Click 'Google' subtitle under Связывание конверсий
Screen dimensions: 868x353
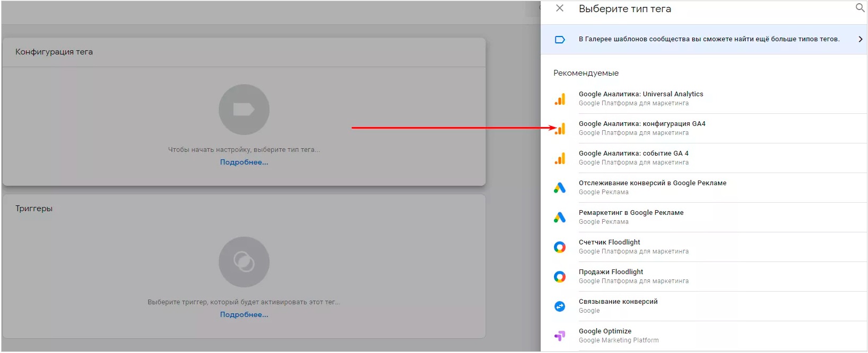point(589,311)
